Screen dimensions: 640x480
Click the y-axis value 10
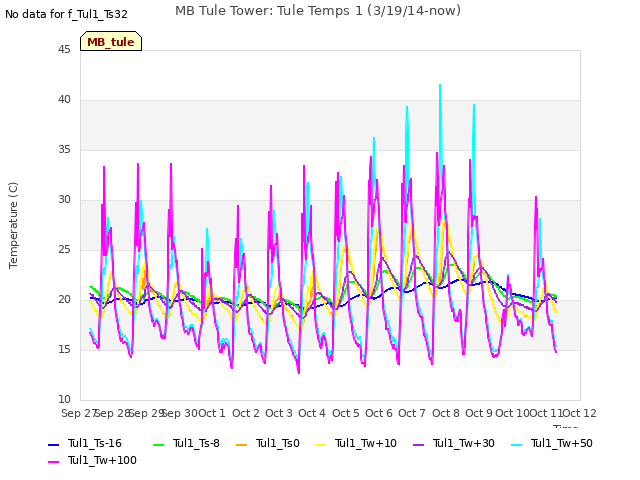pos(64,399)
